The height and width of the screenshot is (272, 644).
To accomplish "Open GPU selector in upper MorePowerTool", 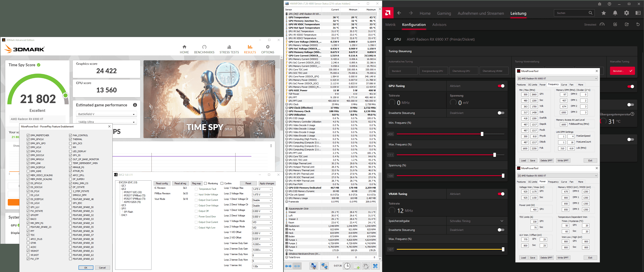I will [557, 79].
